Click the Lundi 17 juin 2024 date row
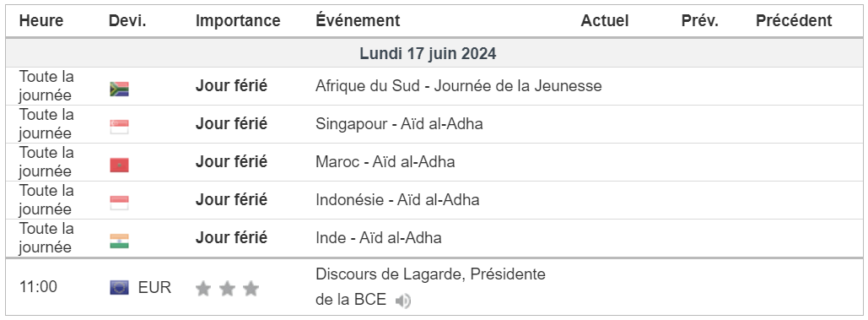868x320 pixels. coord(434,54)
